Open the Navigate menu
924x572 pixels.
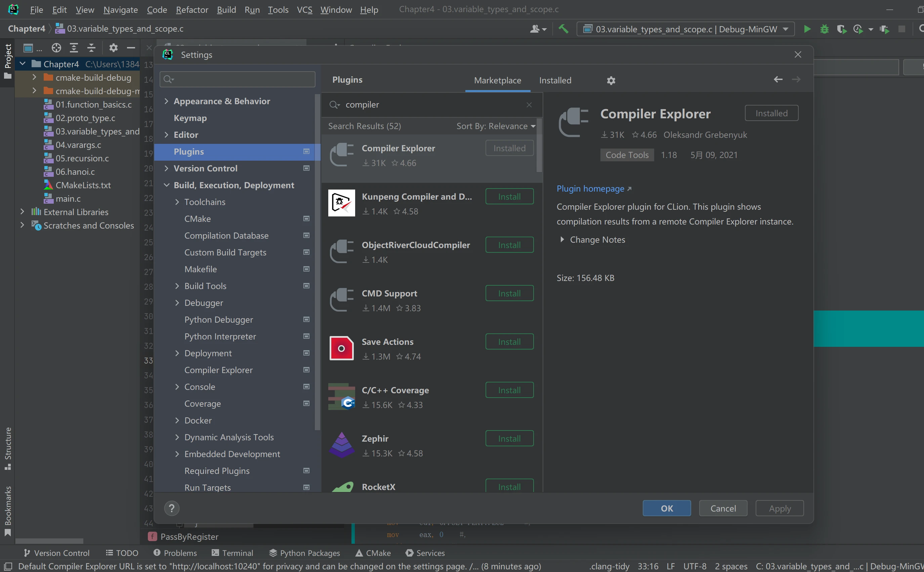120,9
